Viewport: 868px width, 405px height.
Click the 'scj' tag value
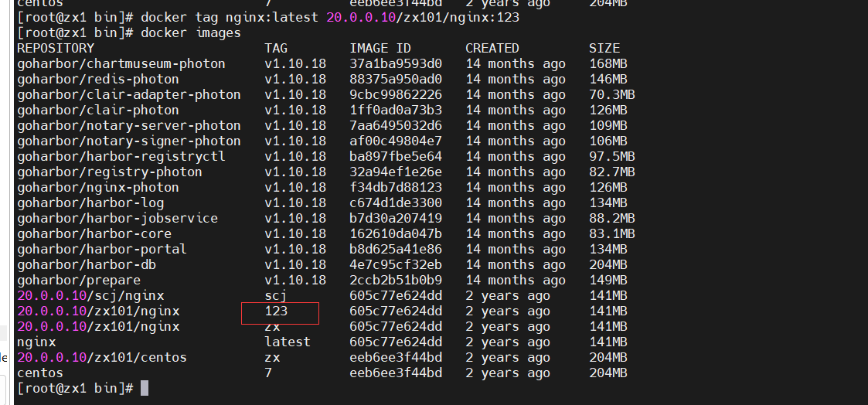click(x=276, y=296)
